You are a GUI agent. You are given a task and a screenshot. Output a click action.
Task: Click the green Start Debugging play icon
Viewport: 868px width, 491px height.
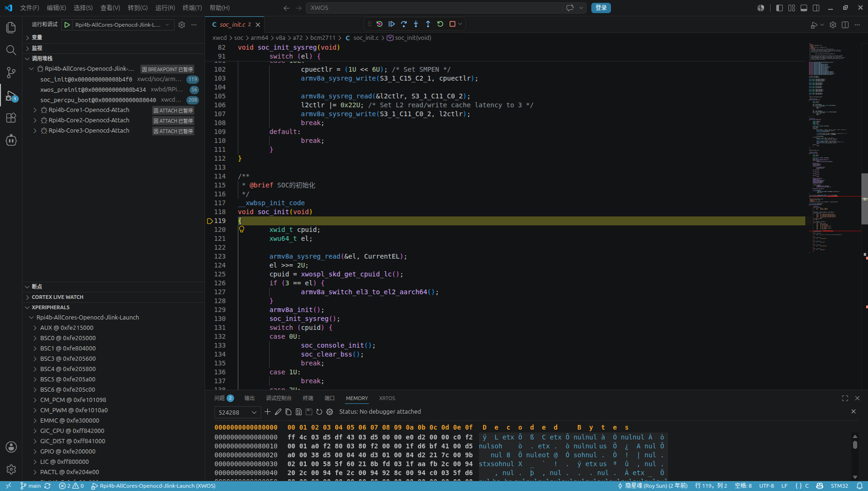[67, 25]
